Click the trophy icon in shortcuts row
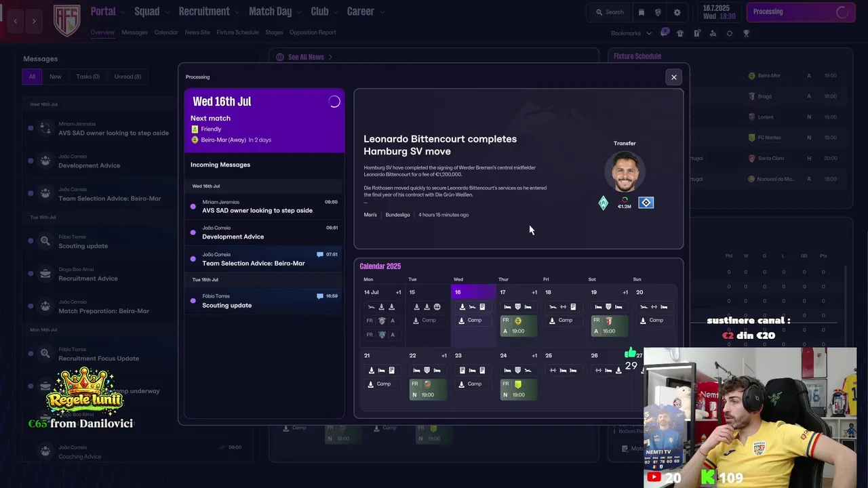The height and width of the screenshot is (488, 868). click(747, 33)
